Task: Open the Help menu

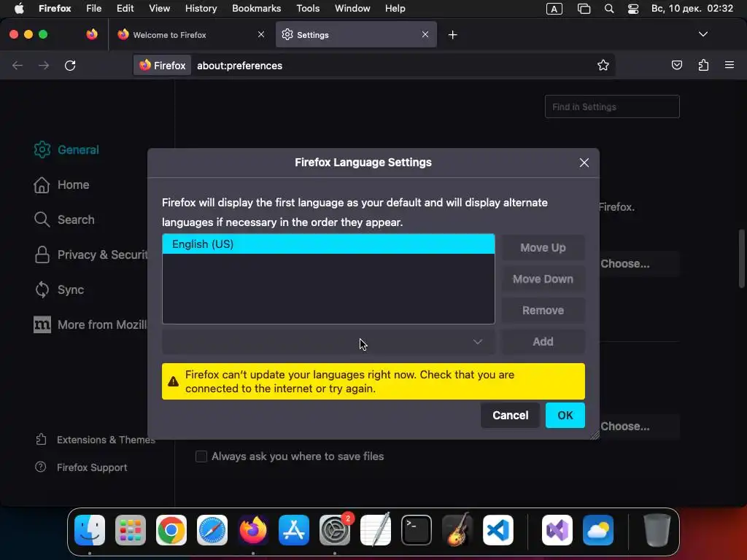Action: point(395,9)
